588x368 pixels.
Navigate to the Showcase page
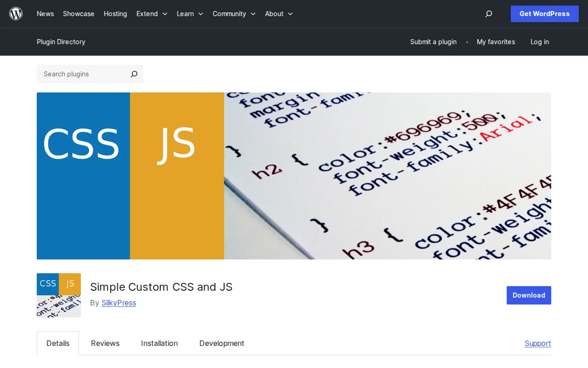coord(78,14)
